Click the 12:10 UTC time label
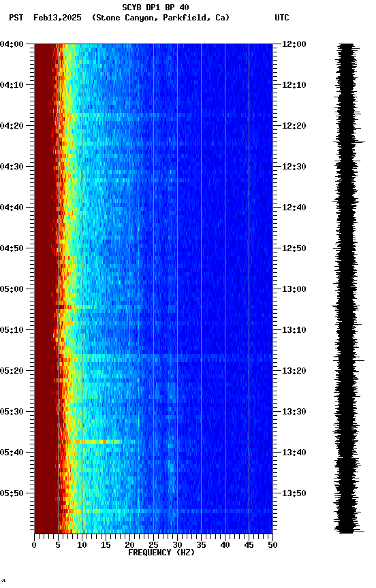 (x=294, y=85)
